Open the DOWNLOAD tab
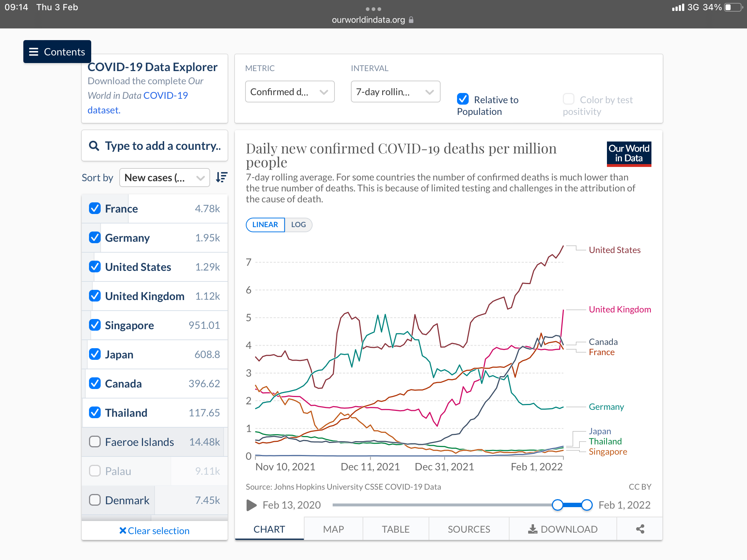Image resolution: width=747 pixels, height=560 pixels. (563, 529)
